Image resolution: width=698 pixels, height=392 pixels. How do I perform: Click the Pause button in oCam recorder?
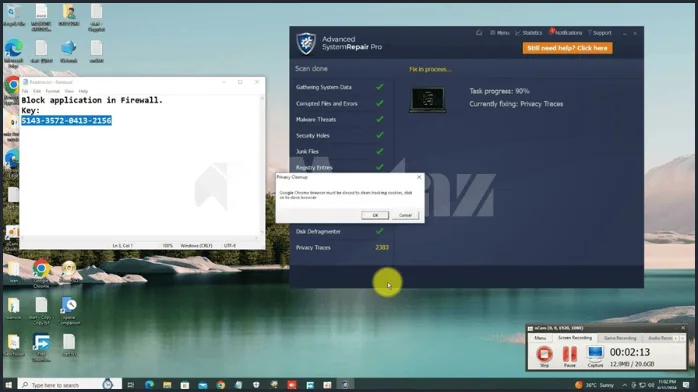pyautogui.click(x=569, y=356)
